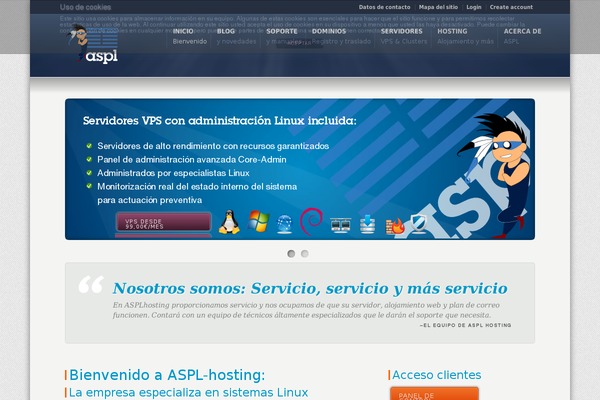Screen dimensions: 600x400
Task: Click the 'Bienvenido a ASPL-hosting:' heading
Action: pos(167,375)
